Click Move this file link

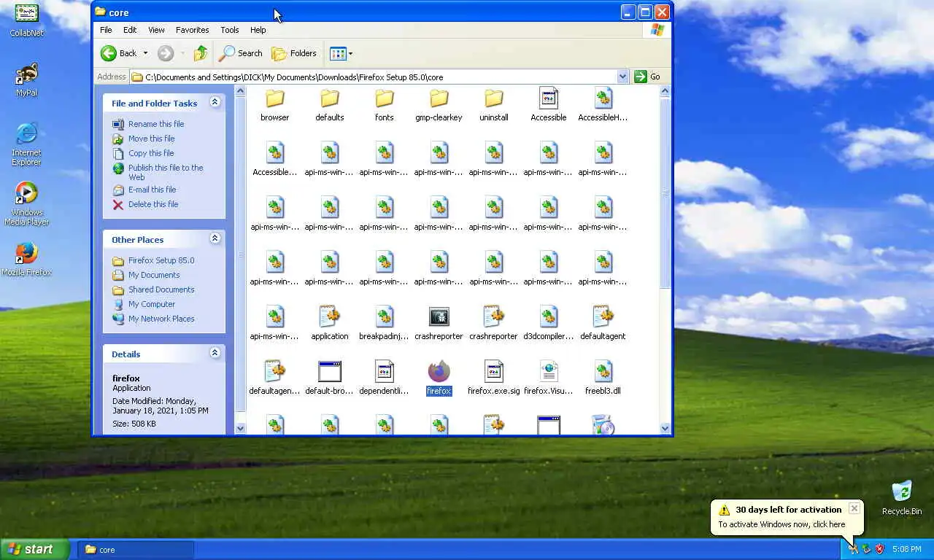click(x=151, y=139)
